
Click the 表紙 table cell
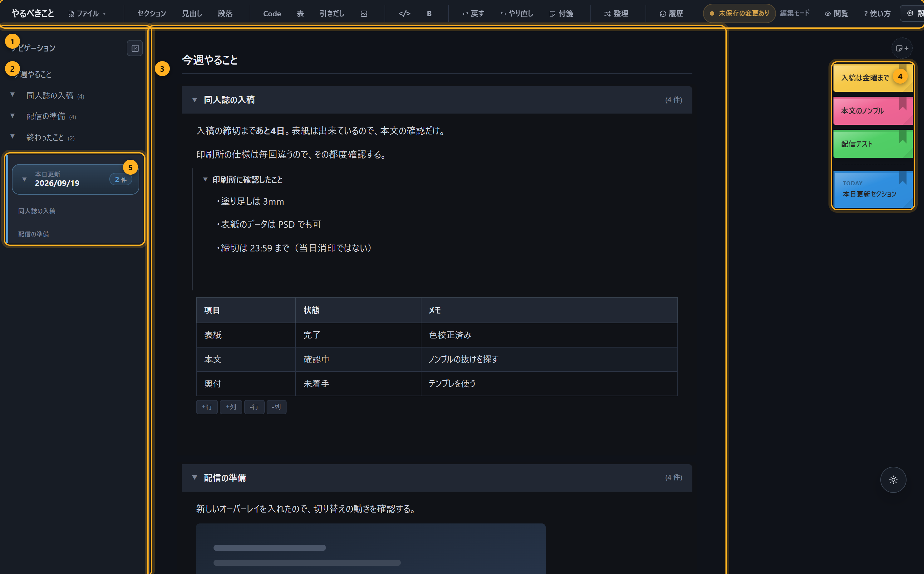click(246, 335)
